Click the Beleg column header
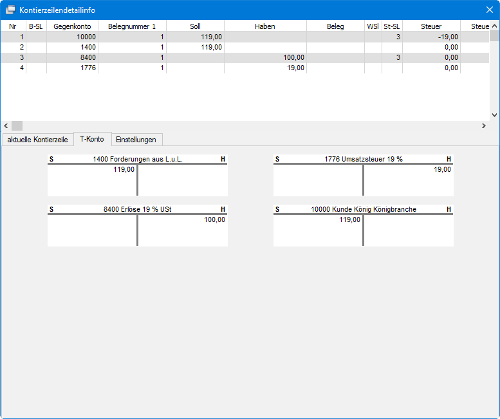Viewport: 500px width, 419px height. [x=335, y=26]
